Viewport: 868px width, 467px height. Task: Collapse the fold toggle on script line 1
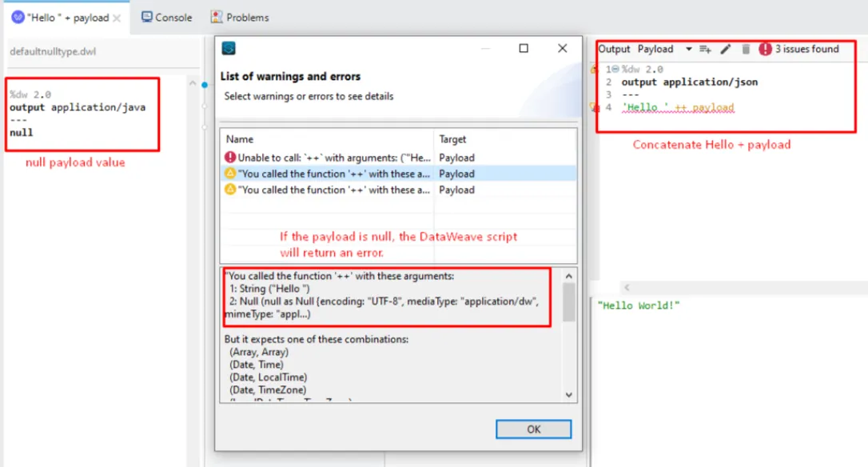pos(615,70)
